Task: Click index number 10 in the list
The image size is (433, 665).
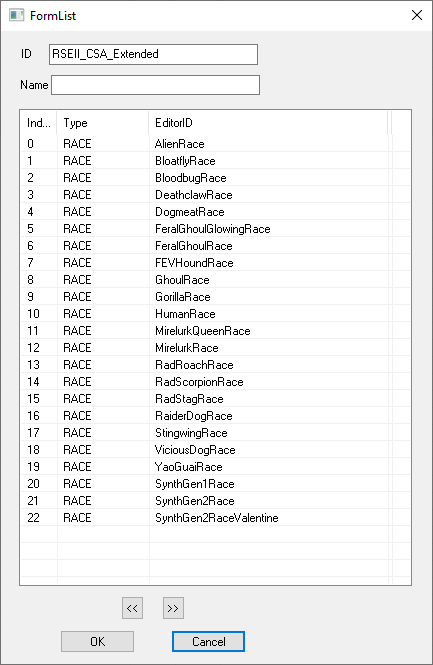Action: click(x=33, y=313)
